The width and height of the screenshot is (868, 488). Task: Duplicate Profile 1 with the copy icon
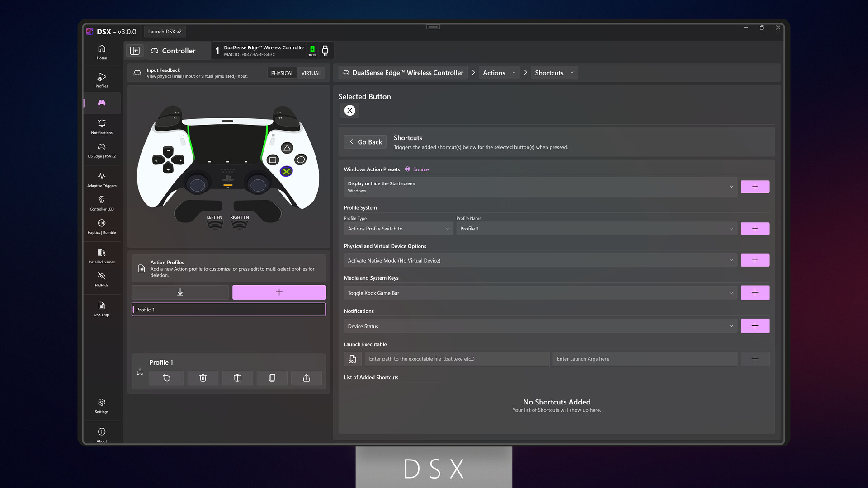point(272,378)
